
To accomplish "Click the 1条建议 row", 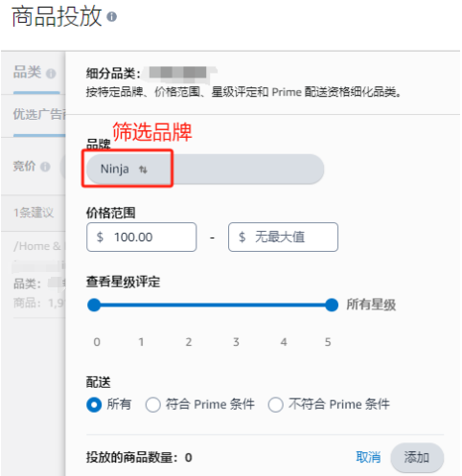I will coord(34,213).
